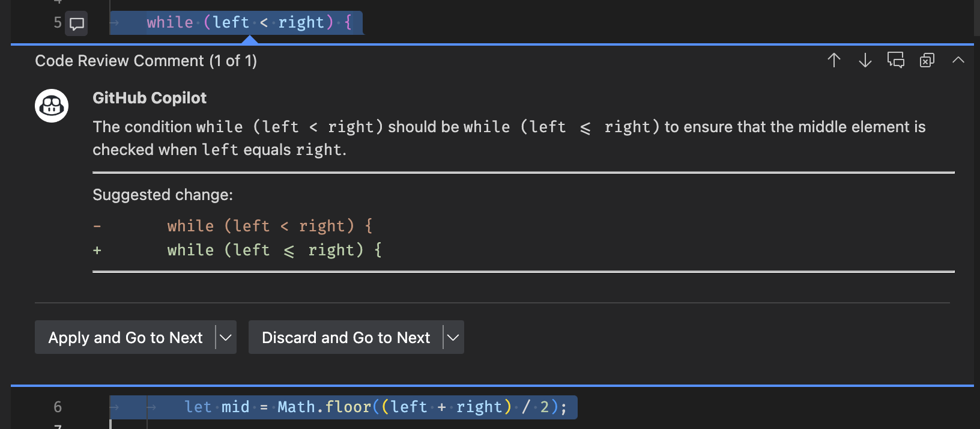
Task: Go to previous comment with up arrow icon
Action: click(834, 60)
